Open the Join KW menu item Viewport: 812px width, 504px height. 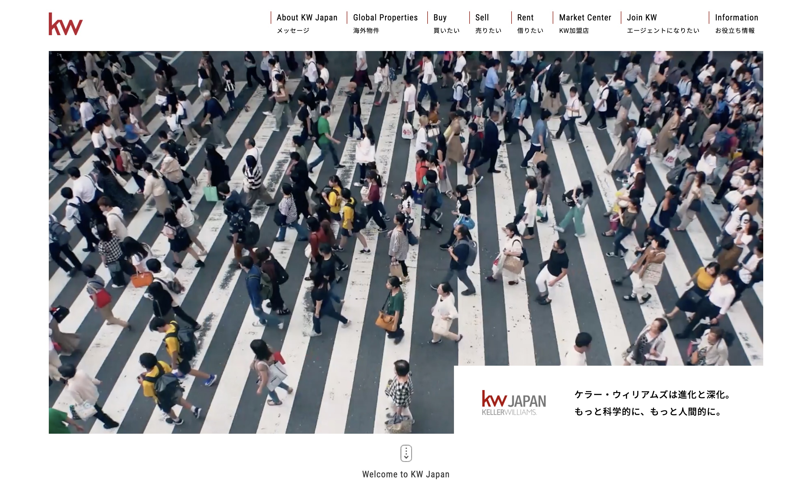tap(641, 18)
